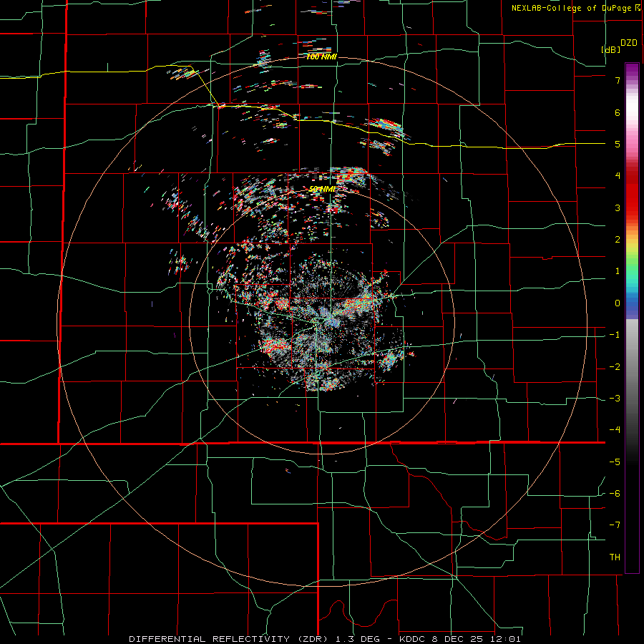This screenshot has width=644, height=644.
Task: Click the 3 value on the scale
Action: pyautogui.click(x=618, y=208)
